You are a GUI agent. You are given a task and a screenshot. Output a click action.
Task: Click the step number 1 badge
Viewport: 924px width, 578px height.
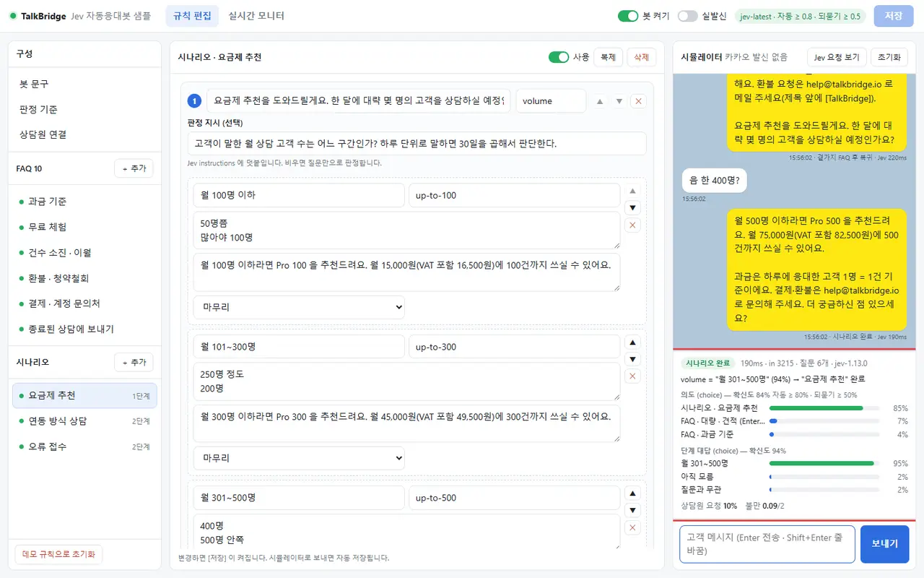pyautogui.click(x=194, y=101)
